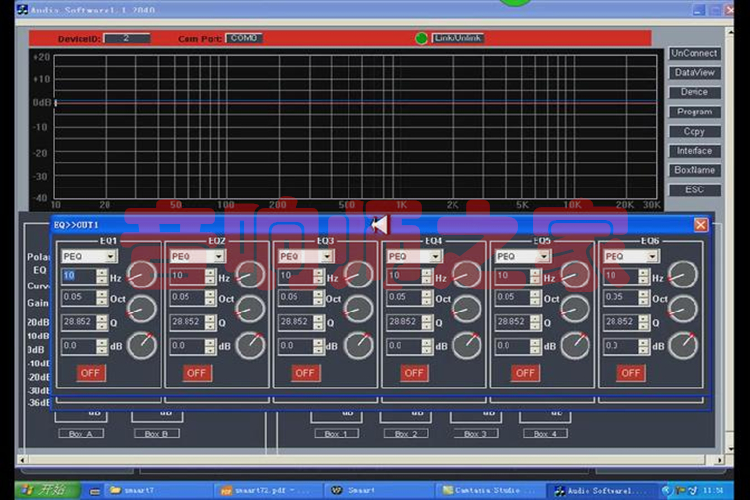
Task: Switch to Smaart taskbar item
Action: point(380,490)
